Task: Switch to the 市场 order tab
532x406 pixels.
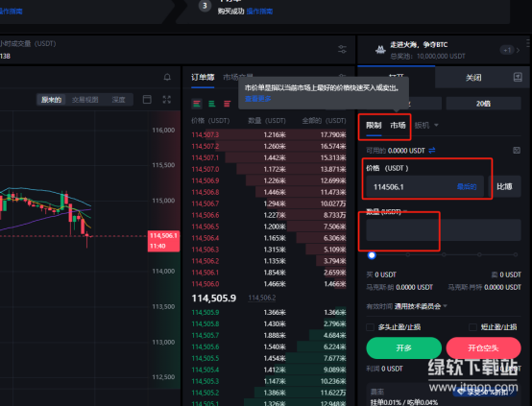Action: [398, 126]
